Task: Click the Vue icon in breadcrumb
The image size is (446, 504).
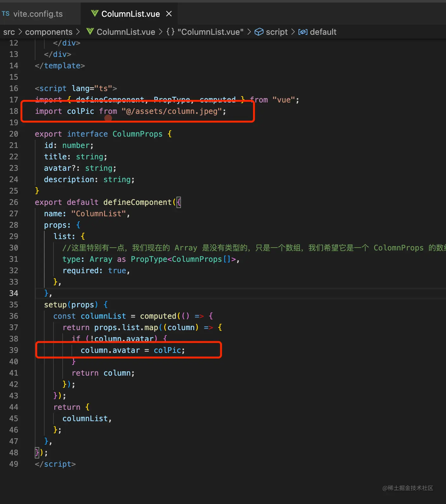Action: click(x=90, y=32)
